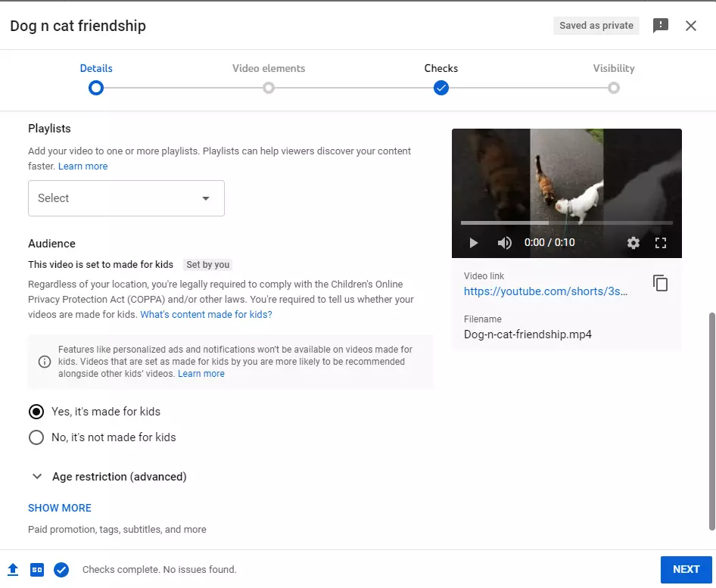Click the SD processing status icon
Image resolution: width=716 pixels, height=588 pixels.
(37, 569)
